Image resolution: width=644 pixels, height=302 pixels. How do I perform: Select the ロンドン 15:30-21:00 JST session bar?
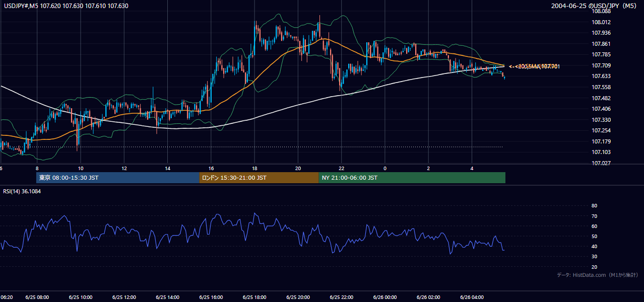coord(259,178)
